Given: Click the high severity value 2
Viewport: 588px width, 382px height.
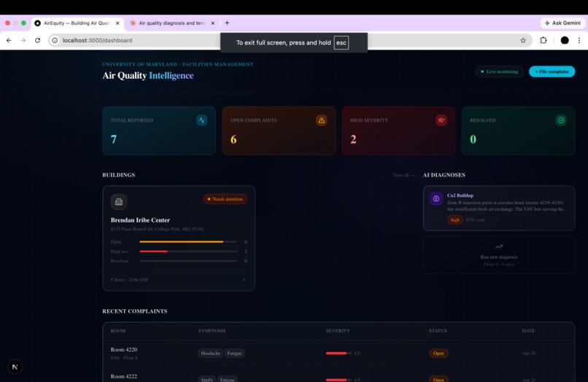Looking at the screenshot, I should (x=353, y=139).
